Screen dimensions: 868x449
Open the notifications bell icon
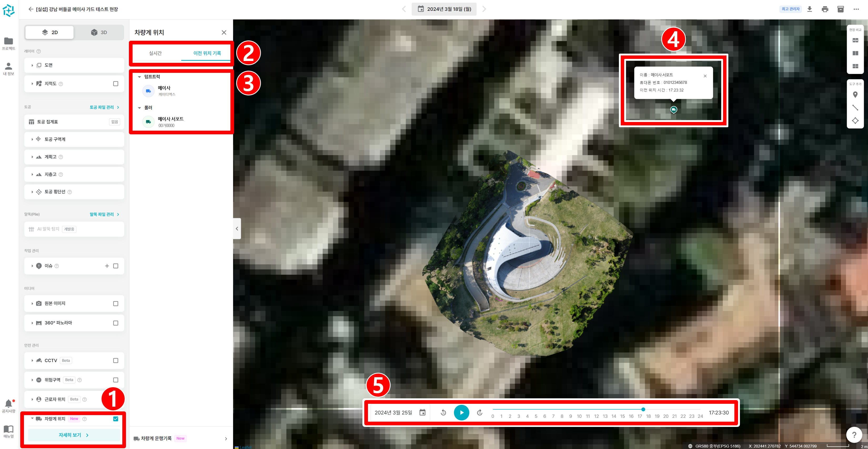(8, 404)
